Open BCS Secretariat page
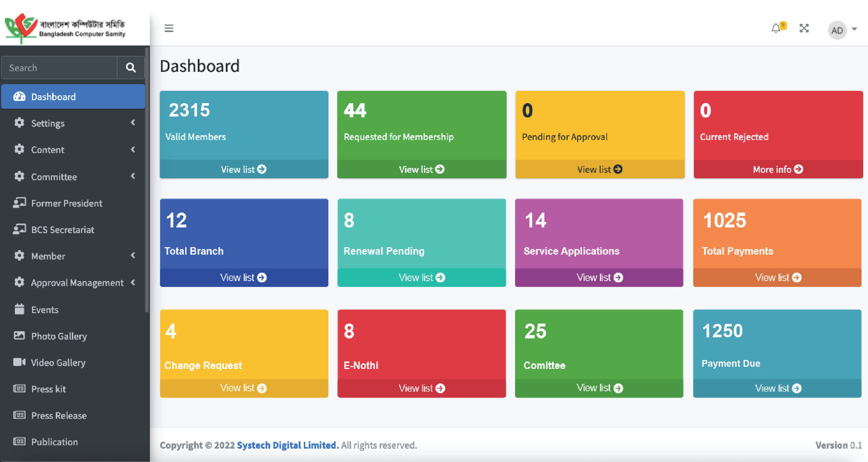Image resolution: width=868 pixels, height=462 pixels. pos(62,230)
